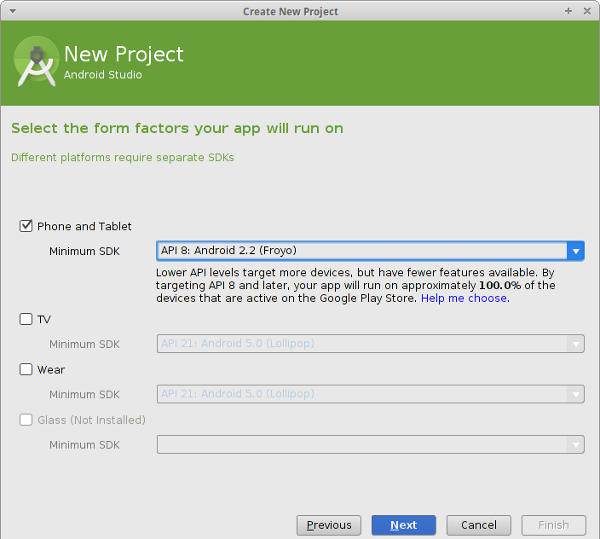Screen dimensions: 600x539
Task: Toggle the Glass (Not Installed) checkbox
Action: click(x=26, y=420)
